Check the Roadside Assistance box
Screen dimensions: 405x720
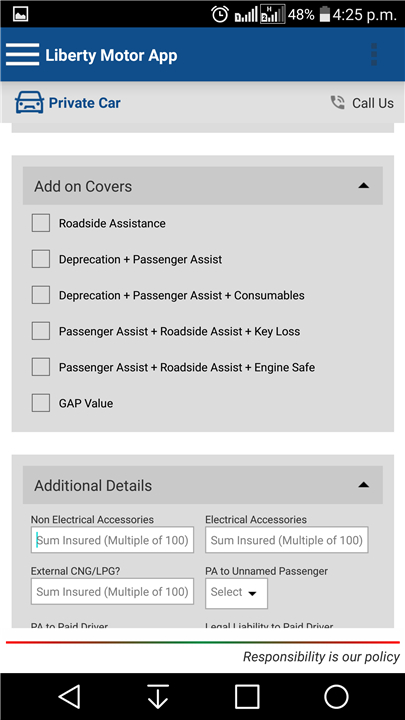[41, 223]
